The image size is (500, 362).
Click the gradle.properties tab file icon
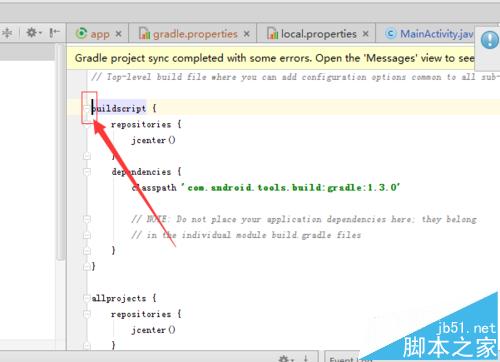[x=144, y=33]
